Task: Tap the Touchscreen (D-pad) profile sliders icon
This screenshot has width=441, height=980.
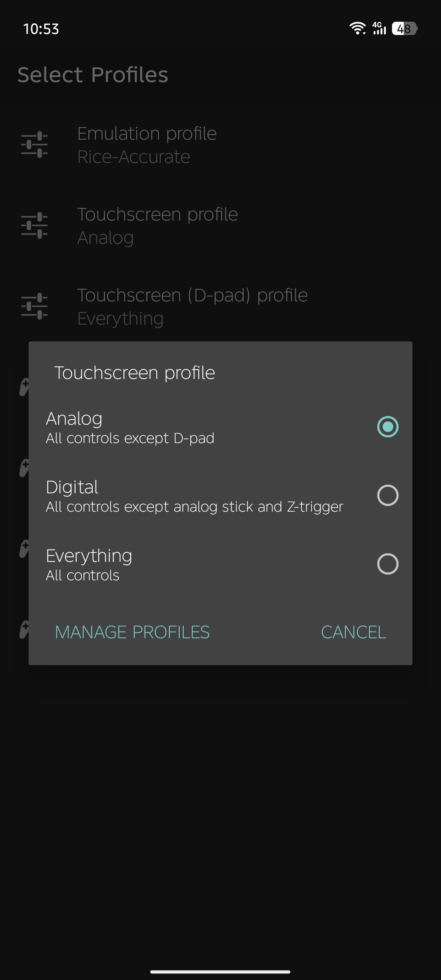Action: (34, 306)
